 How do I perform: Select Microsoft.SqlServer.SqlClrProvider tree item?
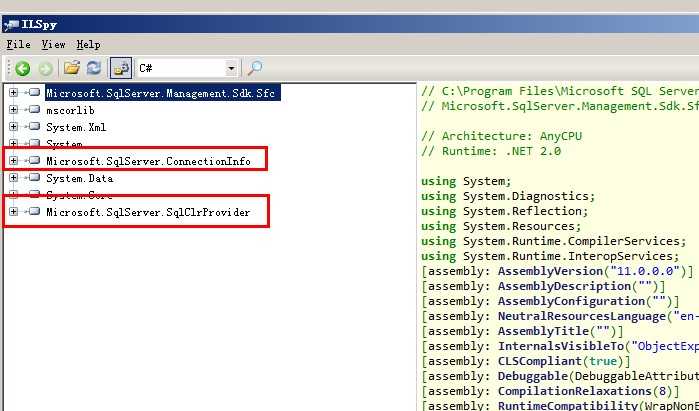tap(148, 212)
